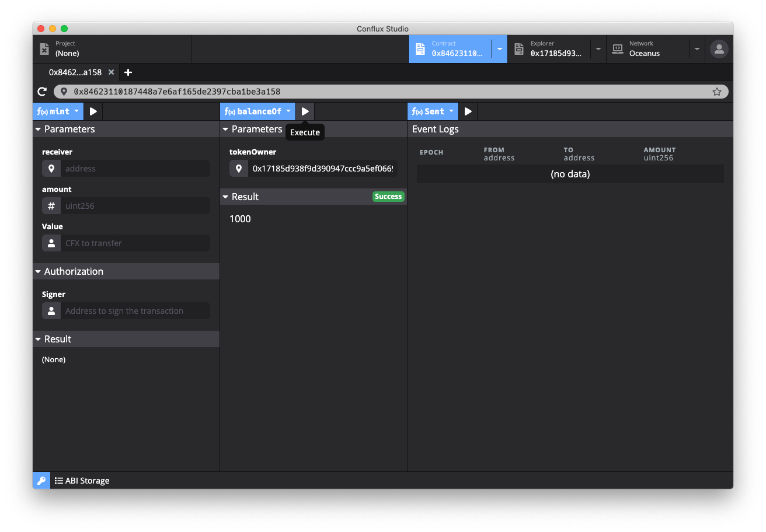Screen dimensions: 766x532
Task: Click the (None) mint result text
Action: pyautogui.click(x=54, y=359)
